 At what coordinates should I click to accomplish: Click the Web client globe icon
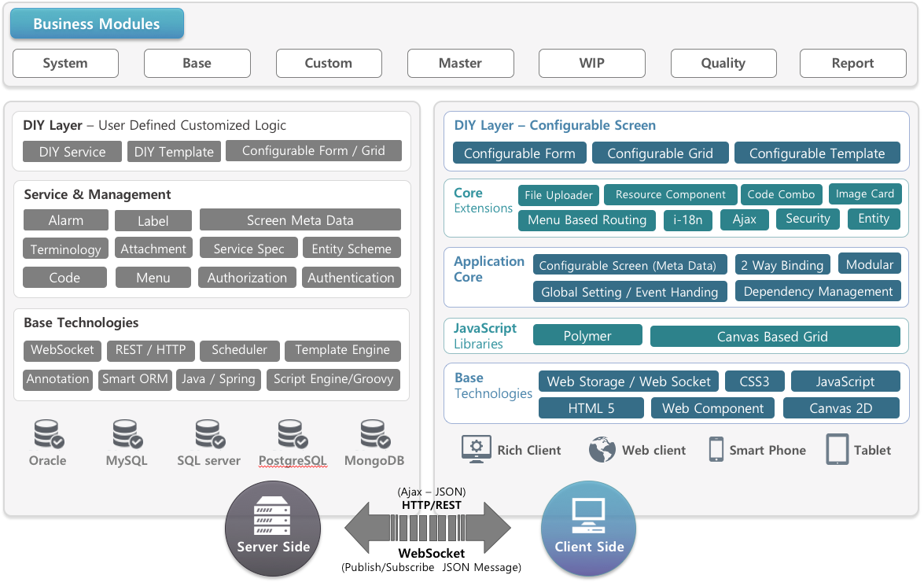(x=602, y=450)
